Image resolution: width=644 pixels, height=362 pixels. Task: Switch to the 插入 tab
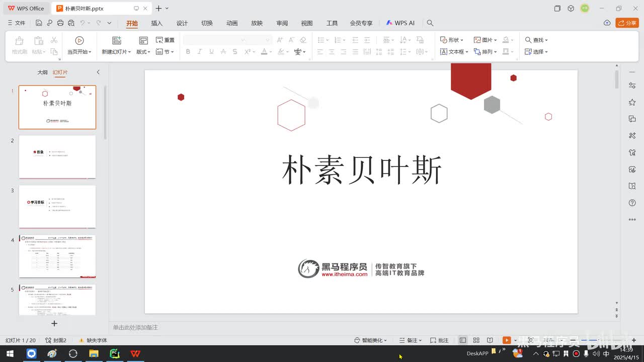click(x=157, y=23)
